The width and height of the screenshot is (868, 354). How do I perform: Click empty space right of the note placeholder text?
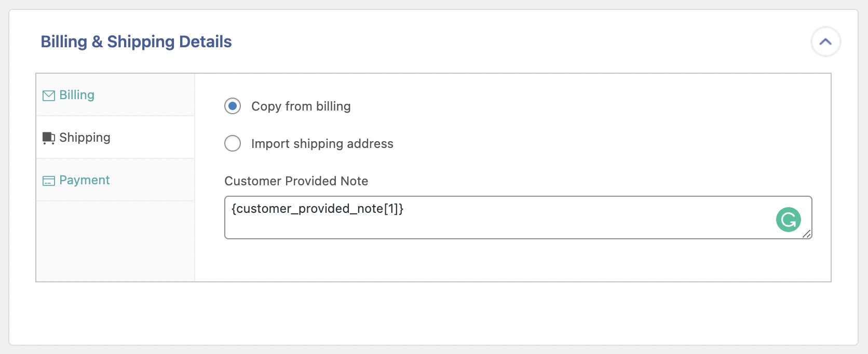coord(571,209)
